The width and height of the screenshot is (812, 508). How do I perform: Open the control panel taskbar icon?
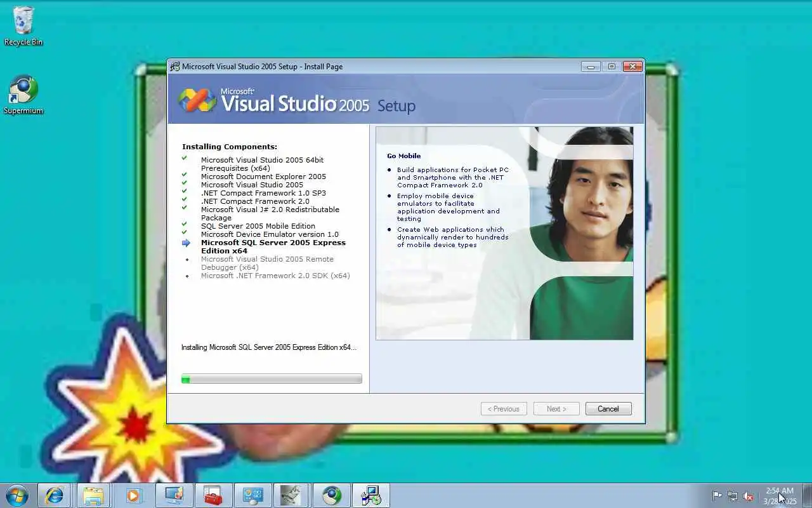(x=253, y=495)
